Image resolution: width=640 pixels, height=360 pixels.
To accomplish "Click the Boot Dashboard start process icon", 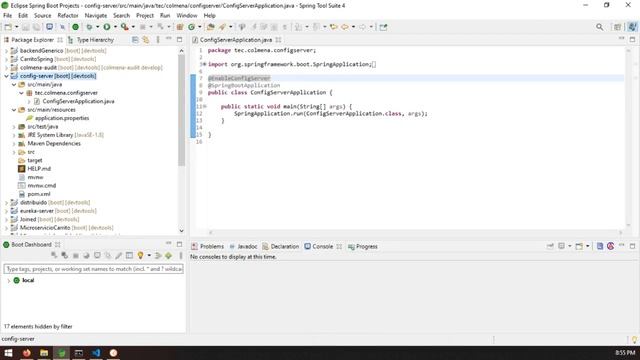I will tap(54, 256).
